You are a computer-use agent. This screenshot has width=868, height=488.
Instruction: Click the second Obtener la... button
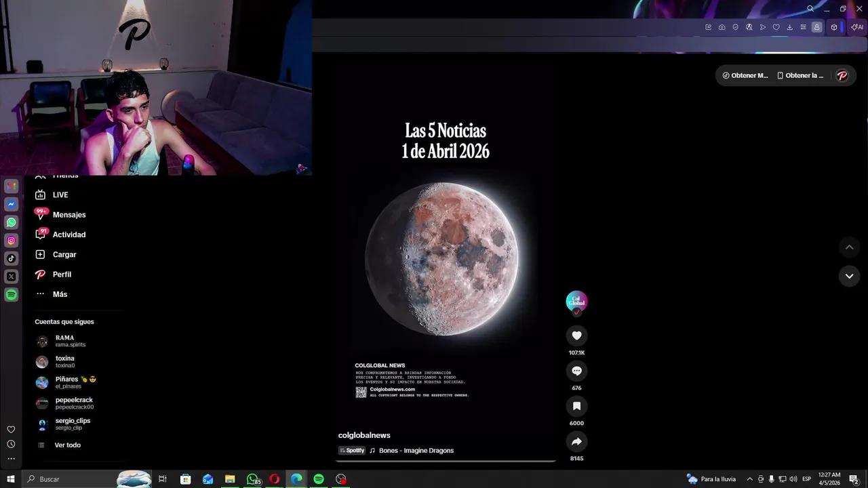point(801,75)
